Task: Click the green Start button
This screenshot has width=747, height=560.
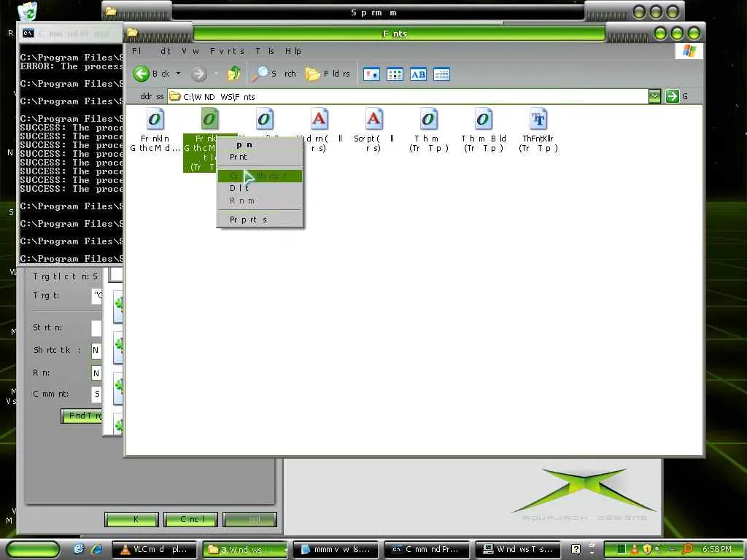Action: click(33, 550)
